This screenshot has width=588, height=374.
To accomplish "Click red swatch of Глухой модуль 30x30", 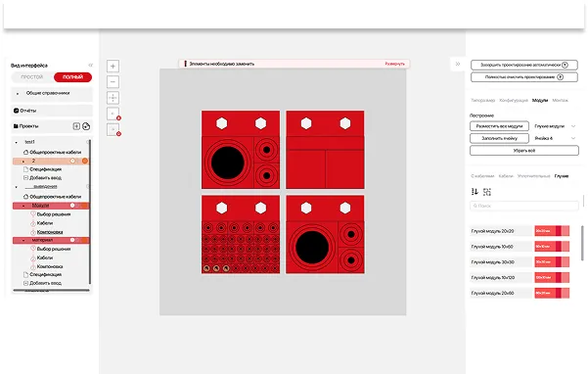I will pos(552,261).
